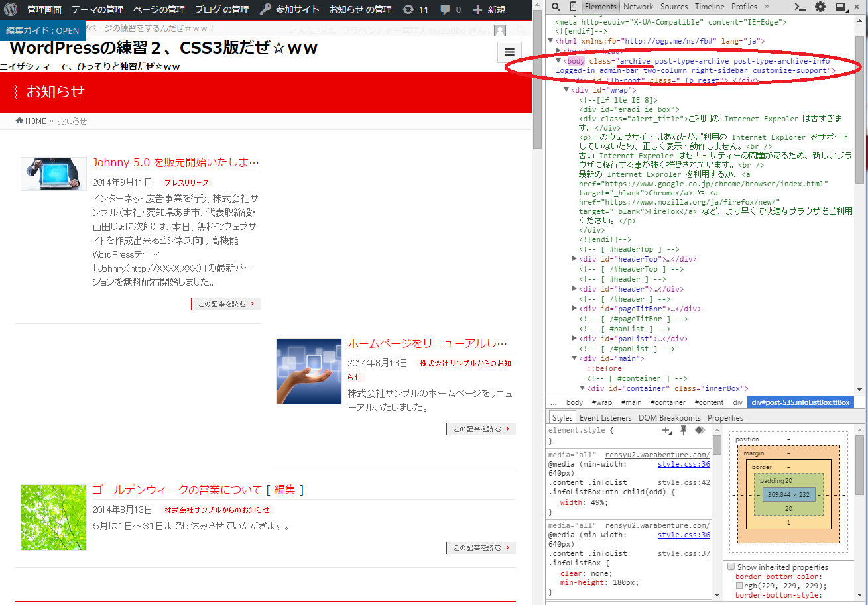Open テーマの管理 in the admin bar
868x605 pixels.
pos(97,9)
